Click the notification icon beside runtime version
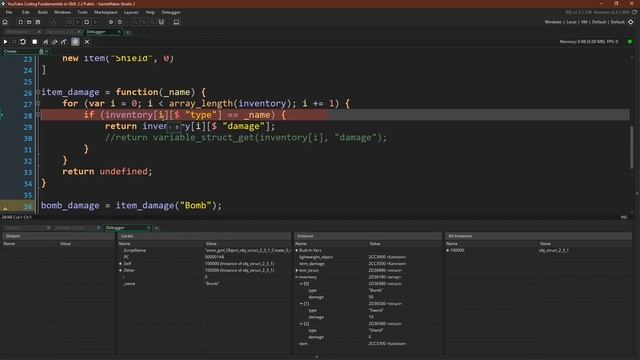Viewport: 640px width, 360px height. [x=634, y=12]
